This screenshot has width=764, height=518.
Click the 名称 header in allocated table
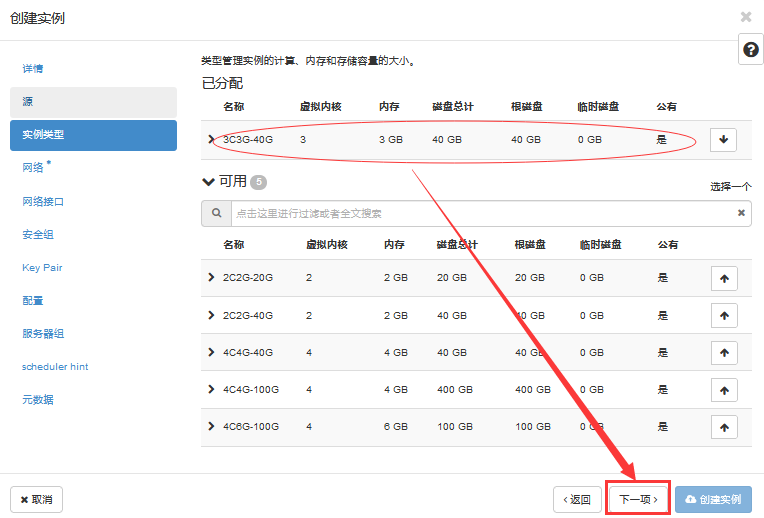tap(234, 107)
